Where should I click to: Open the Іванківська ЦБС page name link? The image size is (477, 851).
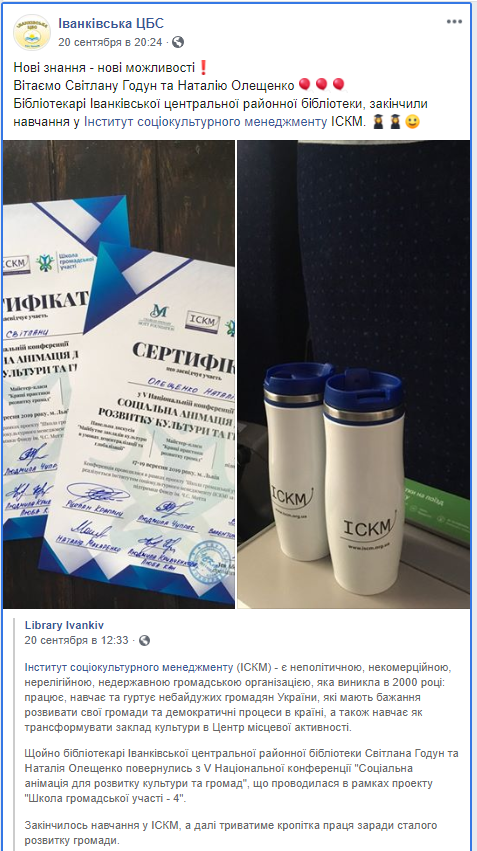[x=111, y=24]
